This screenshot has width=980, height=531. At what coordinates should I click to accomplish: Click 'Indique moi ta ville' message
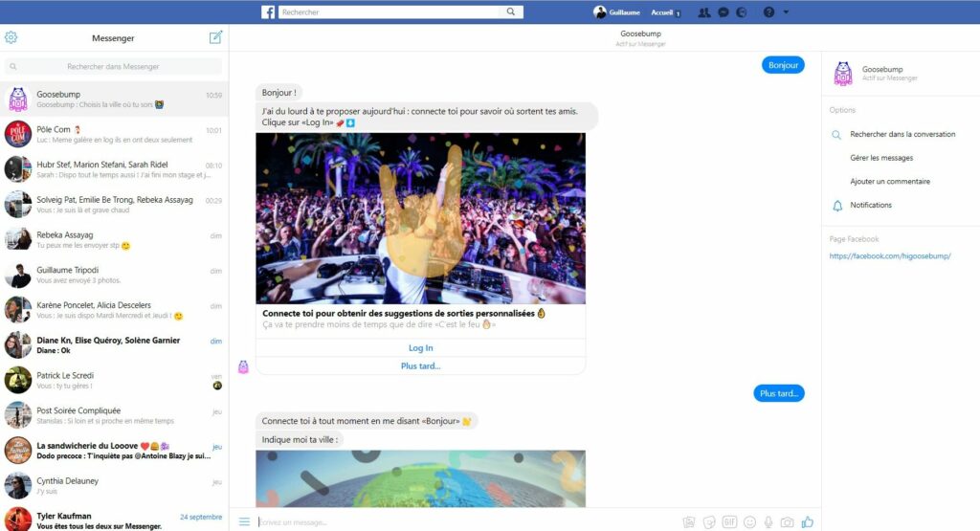(x=300, y=440)
